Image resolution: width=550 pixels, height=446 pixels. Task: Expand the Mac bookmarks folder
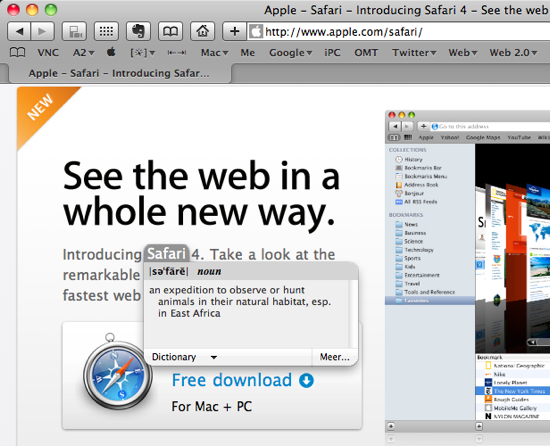(214, 53)
